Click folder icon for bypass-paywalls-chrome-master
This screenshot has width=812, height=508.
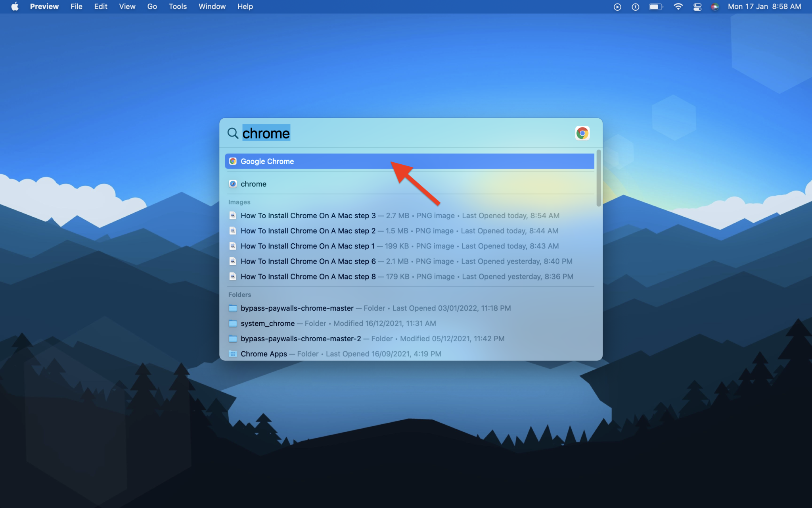233,308
